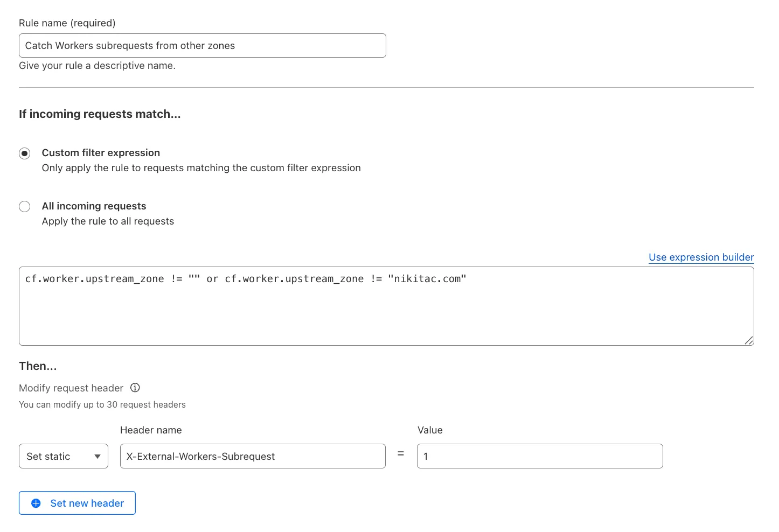Click the If incoming requests match heading
779x532 pixels.
[x=100, y=114]
